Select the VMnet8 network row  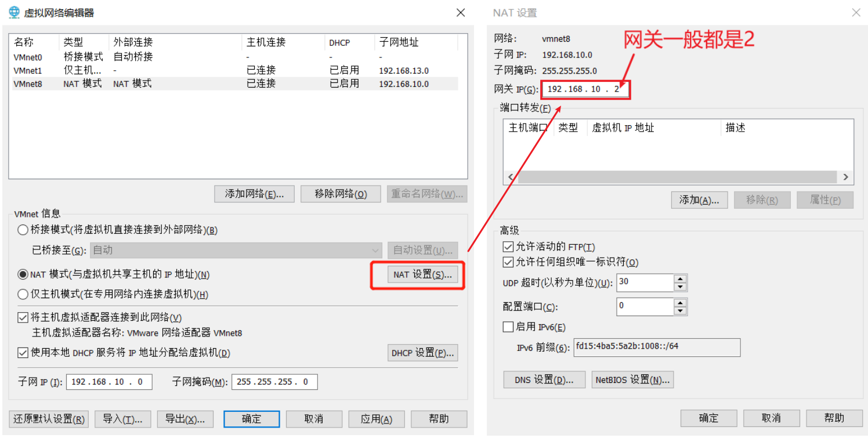click(x=234, y=84)
